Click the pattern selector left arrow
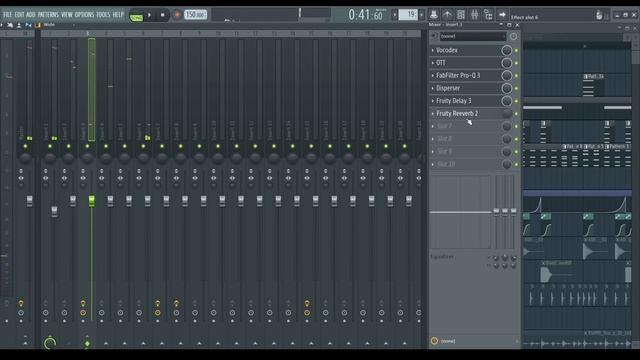Image resolution: width=640 pixels, height=360 pixels. pos(395,15)
